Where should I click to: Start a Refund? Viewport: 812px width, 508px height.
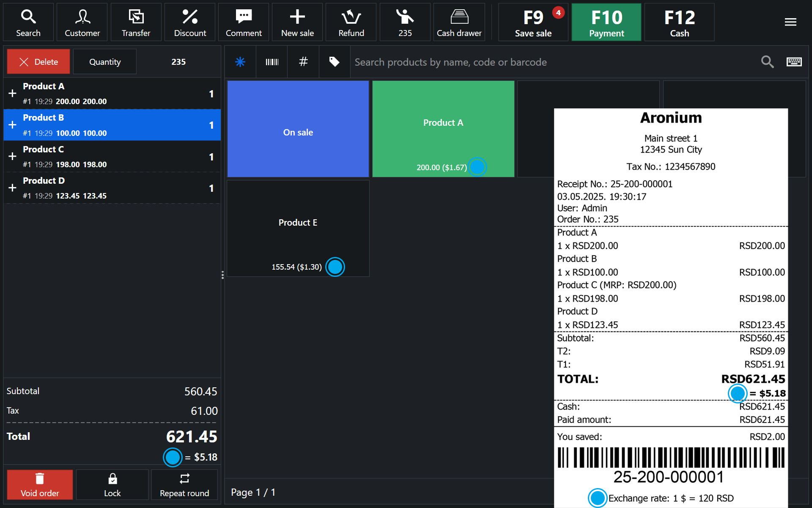coord(351,22)
